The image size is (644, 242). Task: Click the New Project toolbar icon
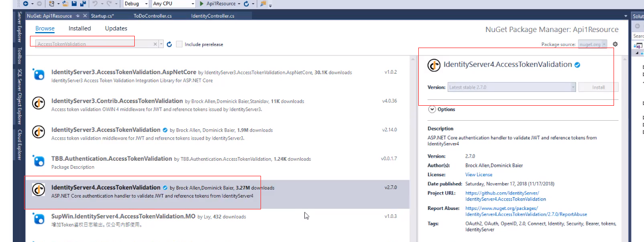[x=51, y=4]
